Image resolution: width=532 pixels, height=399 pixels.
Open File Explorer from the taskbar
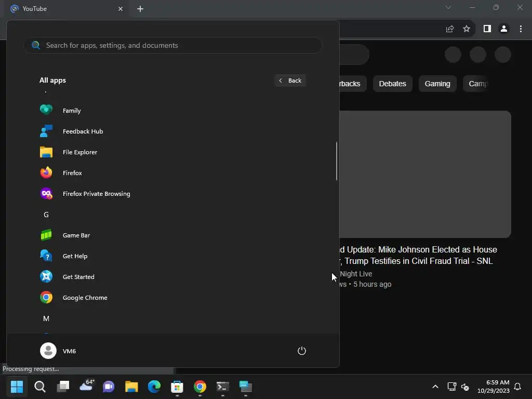[131, 387]
